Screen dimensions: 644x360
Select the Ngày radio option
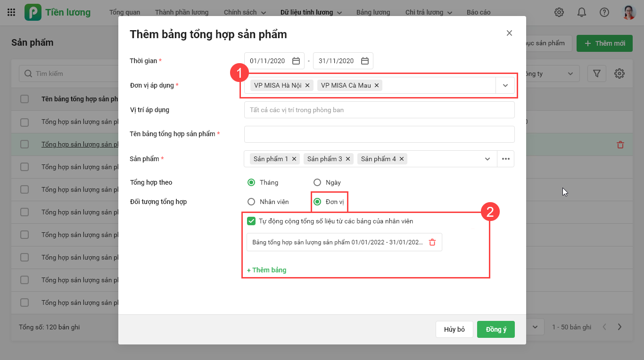317,182
